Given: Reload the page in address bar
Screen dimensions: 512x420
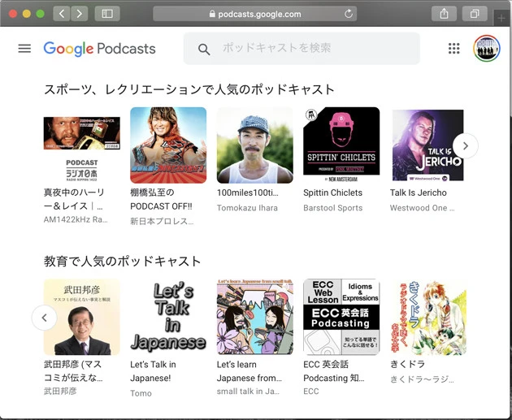Looking at the screenshot, I should (x=349, y=14).
